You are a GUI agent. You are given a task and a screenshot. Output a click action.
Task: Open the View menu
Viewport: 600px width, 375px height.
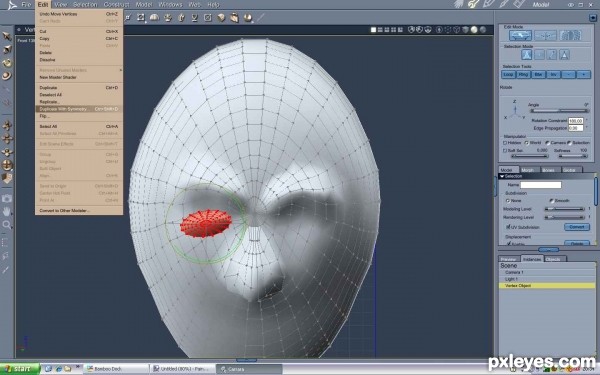60,5
